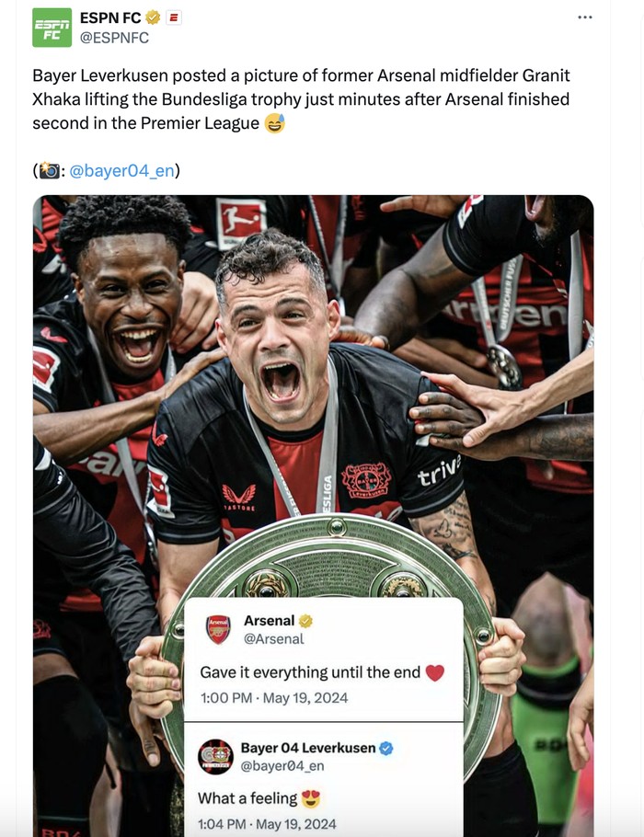This screenshot has height=837, width=644.
Task: Click the small ESPN affiliate badge
Action: pos(174,17)
